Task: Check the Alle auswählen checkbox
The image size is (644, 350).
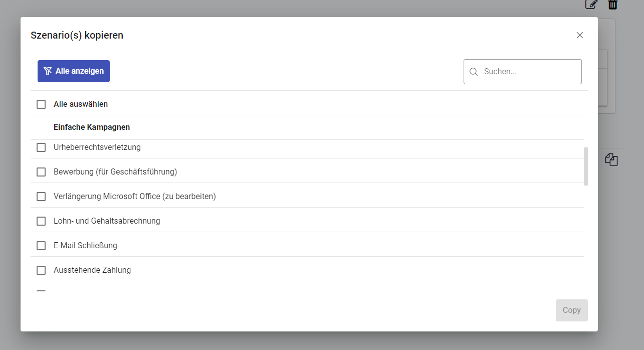Action: point(41,104)
